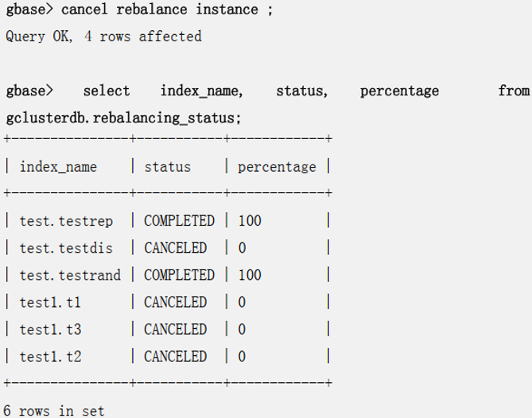Click the 100 percentage for test.testrep
The height and width of the screenshot is (418, 532).
coord(249,221)
